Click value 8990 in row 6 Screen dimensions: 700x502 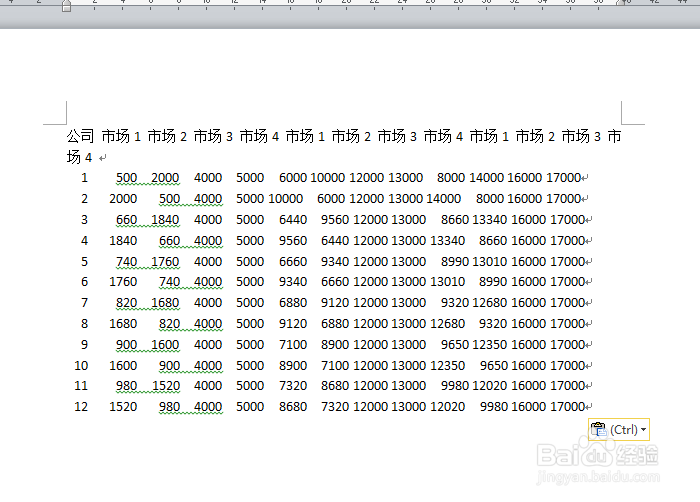[x=493, y=282]
